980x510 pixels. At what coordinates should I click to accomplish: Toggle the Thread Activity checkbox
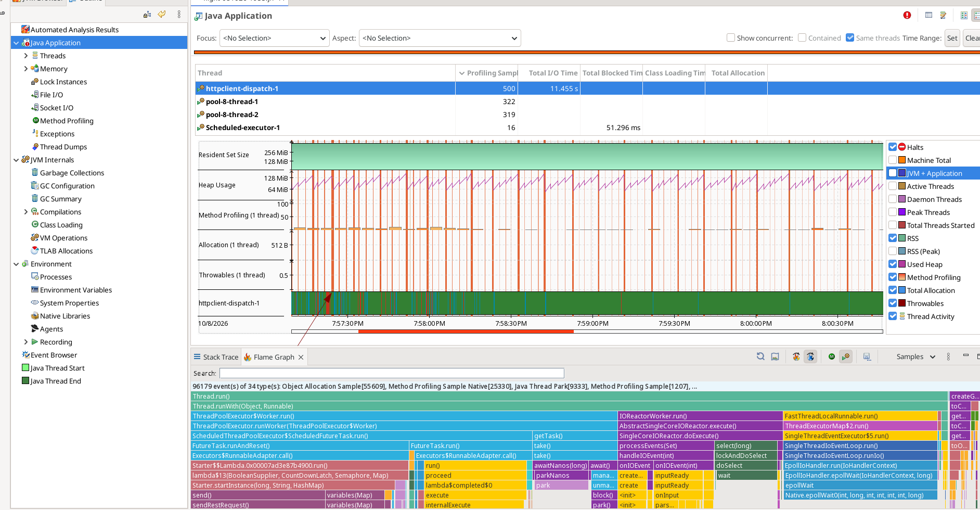pyautogui.click(x=893, y=316)
